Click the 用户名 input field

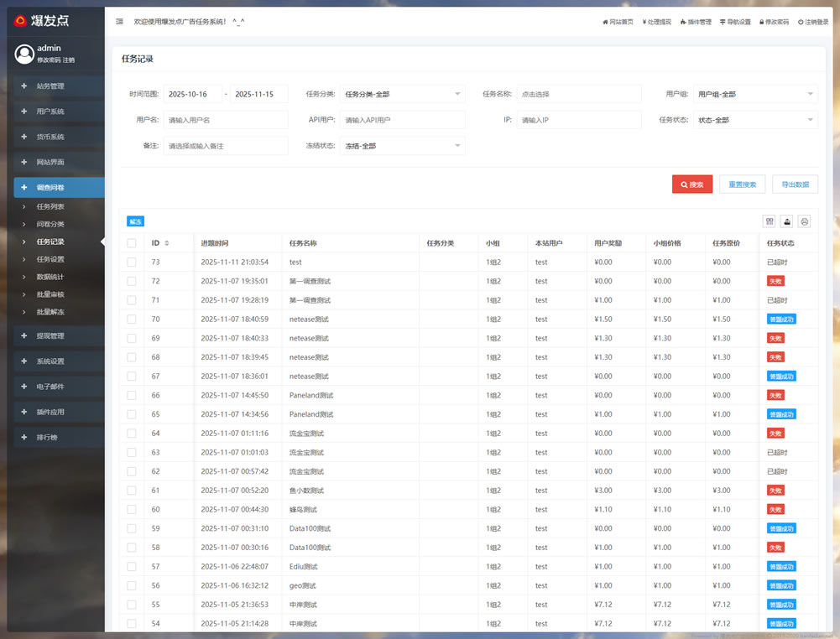coord(226,120)
